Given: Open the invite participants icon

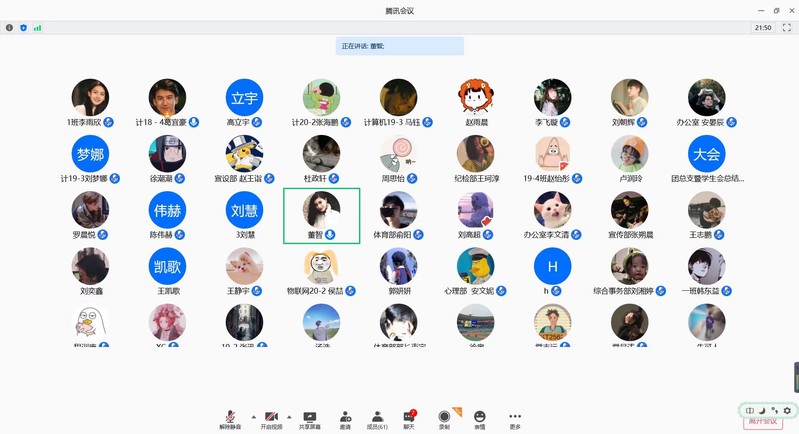Looking at the screenshot, I should click(x=345, y=417).
